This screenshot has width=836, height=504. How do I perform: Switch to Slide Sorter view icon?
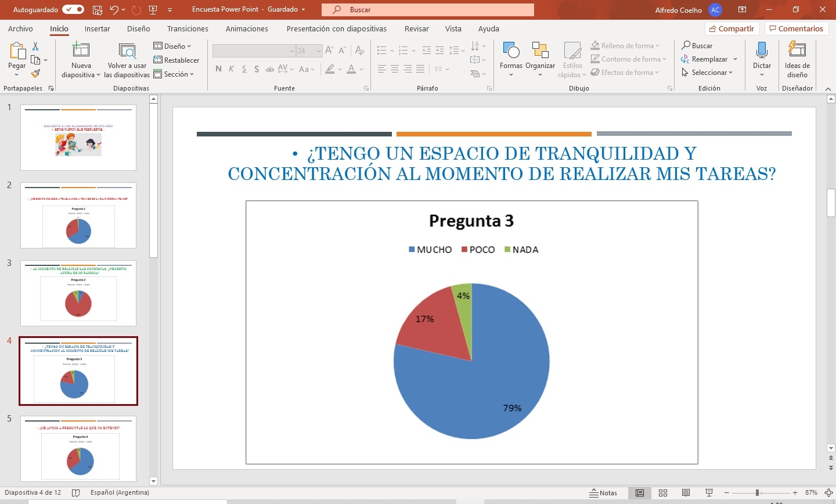(662, 493)
